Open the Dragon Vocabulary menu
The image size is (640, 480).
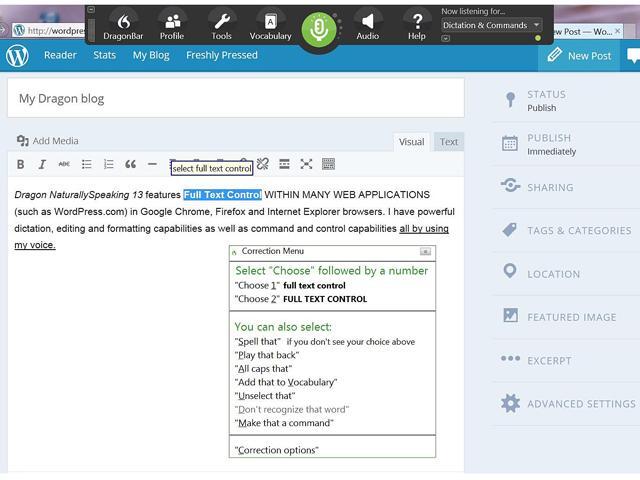pos(270,27)
